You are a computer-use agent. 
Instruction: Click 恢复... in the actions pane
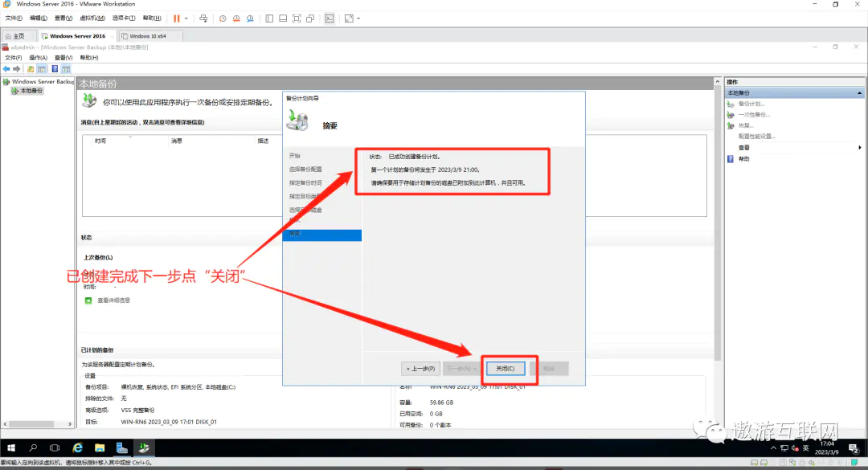(746, 125)
